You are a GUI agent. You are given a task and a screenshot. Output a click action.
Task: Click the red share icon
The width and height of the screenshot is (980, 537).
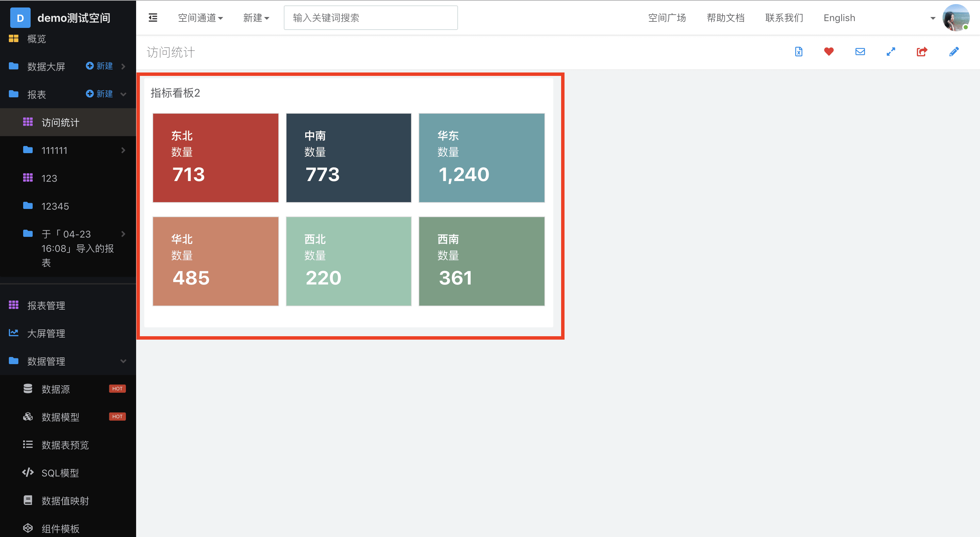[x=922, y=52]
